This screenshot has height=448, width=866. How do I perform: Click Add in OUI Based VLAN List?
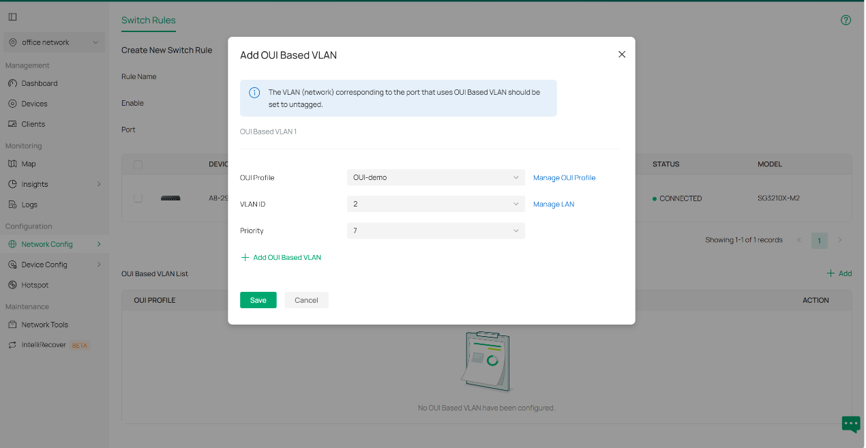839,273
